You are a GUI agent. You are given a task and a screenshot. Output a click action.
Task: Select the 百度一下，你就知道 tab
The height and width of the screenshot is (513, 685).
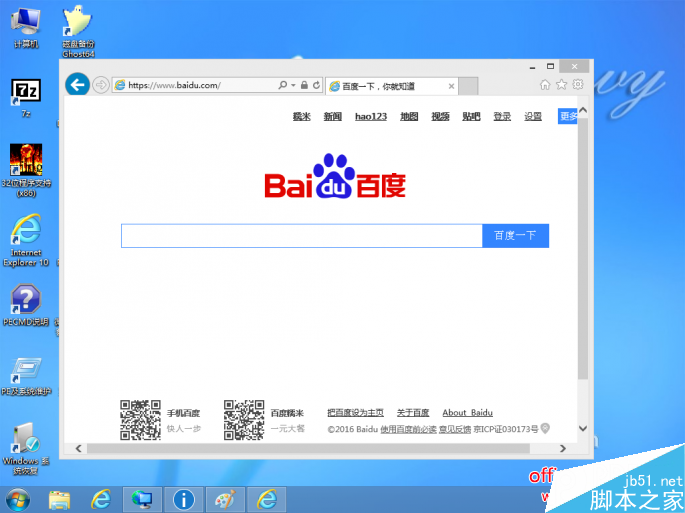pos(391,86)
